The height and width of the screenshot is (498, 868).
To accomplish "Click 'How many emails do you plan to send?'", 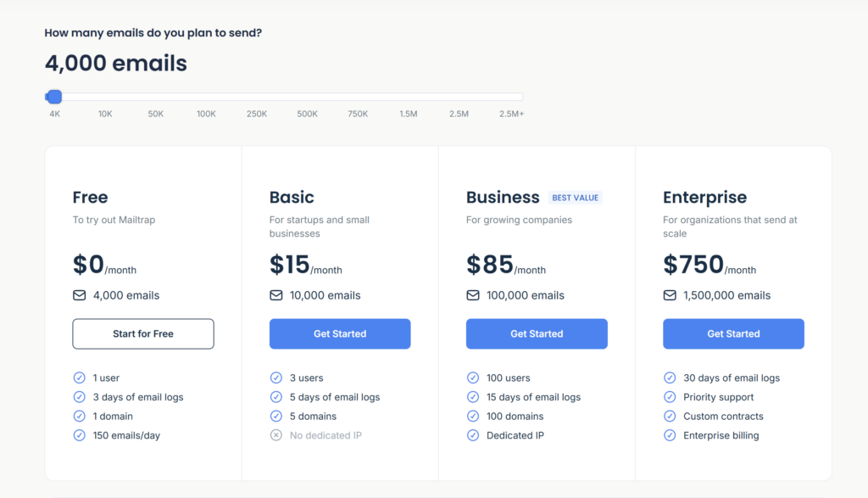I will coord(153,33).
